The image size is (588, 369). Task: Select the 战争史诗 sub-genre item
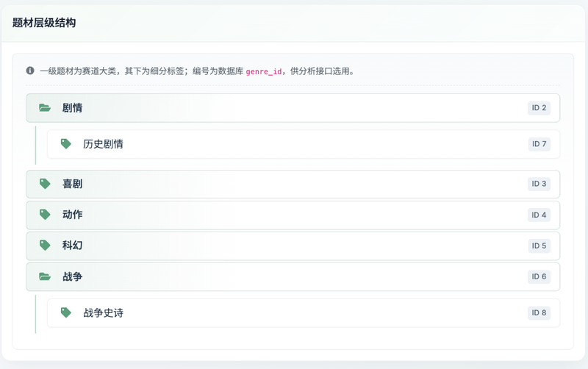pos(304,312)
